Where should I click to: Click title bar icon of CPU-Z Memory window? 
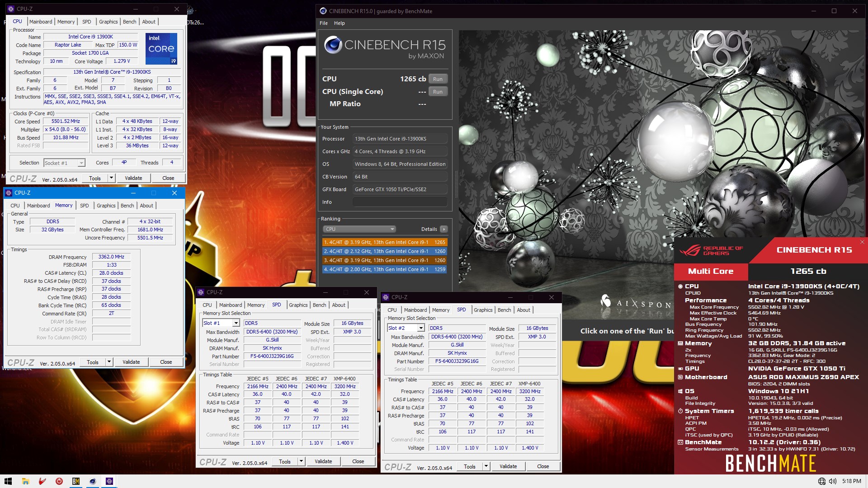click(x=9, y=193)
